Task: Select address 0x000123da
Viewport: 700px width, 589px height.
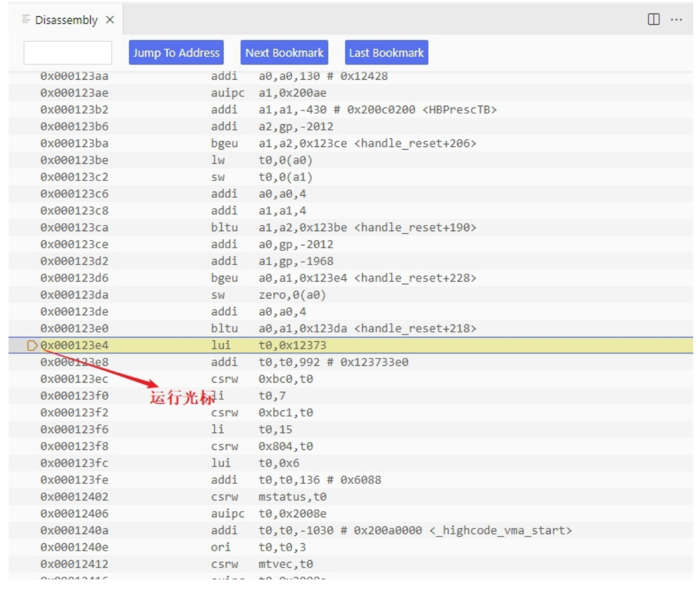Action: click(x=75, y=295)
